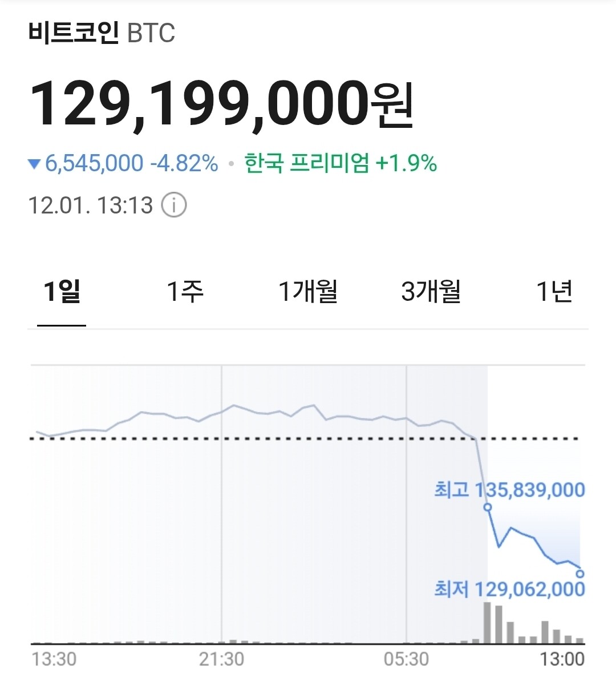Select the 1년 chart period tab
The width and height of the screenshot is (616, 677).
click(x=554, y=292)
